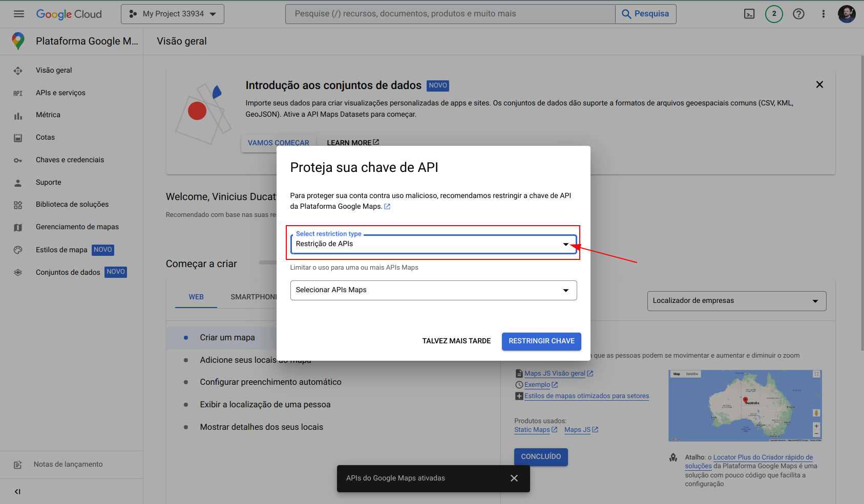Open the Static Maps product link

(x=536, y=430)
